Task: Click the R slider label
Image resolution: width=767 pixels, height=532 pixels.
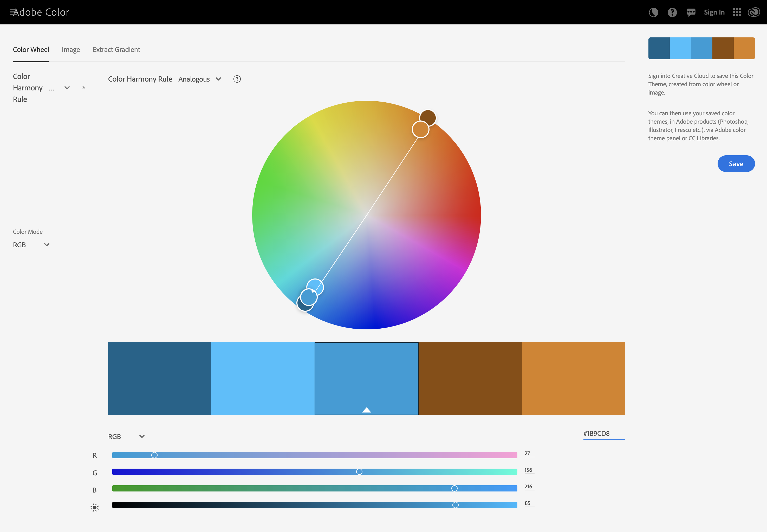Action: [x=94, y=455]
